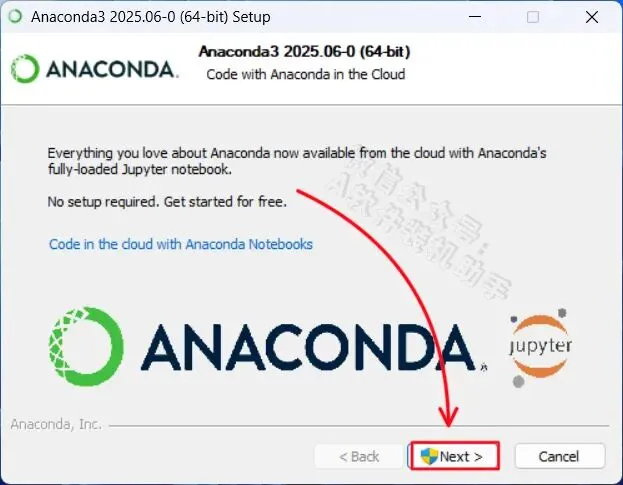The width and height of the screenshot is (623, 485).
Task: Click the Anaconda3 Setup title bar text
Action: tap(151, 17)
